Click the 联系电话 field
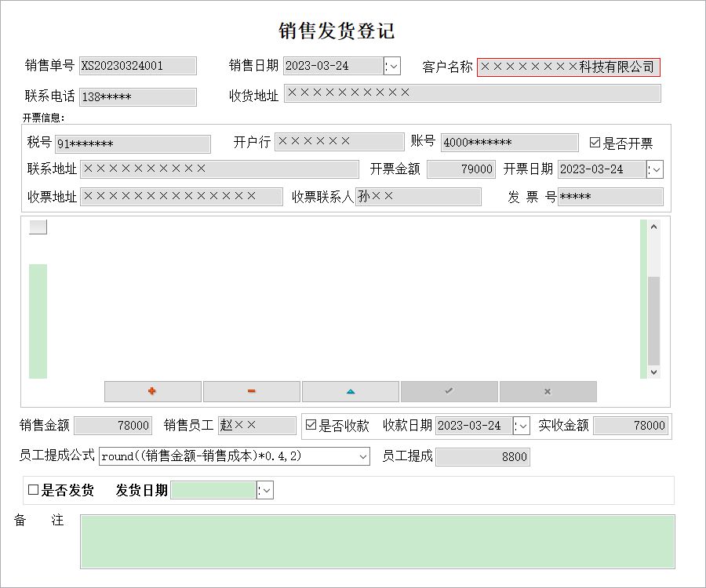Viewport: 706px width, 588px height. pos(138,96)
